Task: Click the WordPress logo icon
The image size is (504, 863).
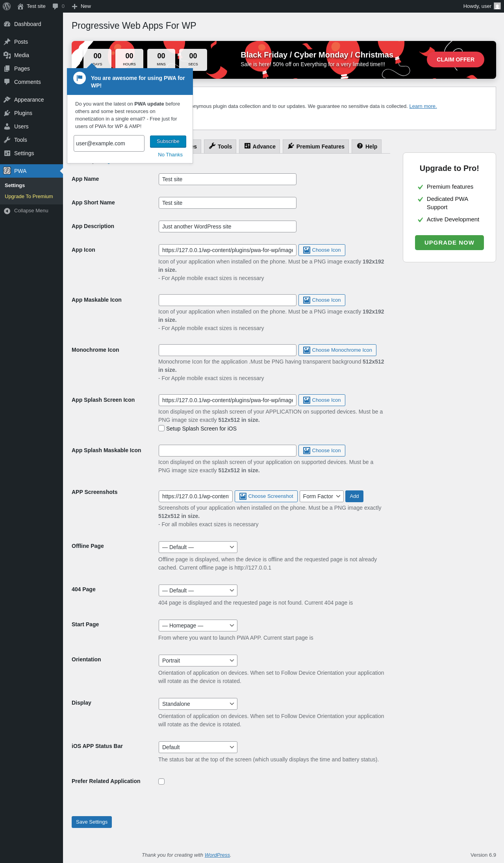Action: click(x=7, y=6)
